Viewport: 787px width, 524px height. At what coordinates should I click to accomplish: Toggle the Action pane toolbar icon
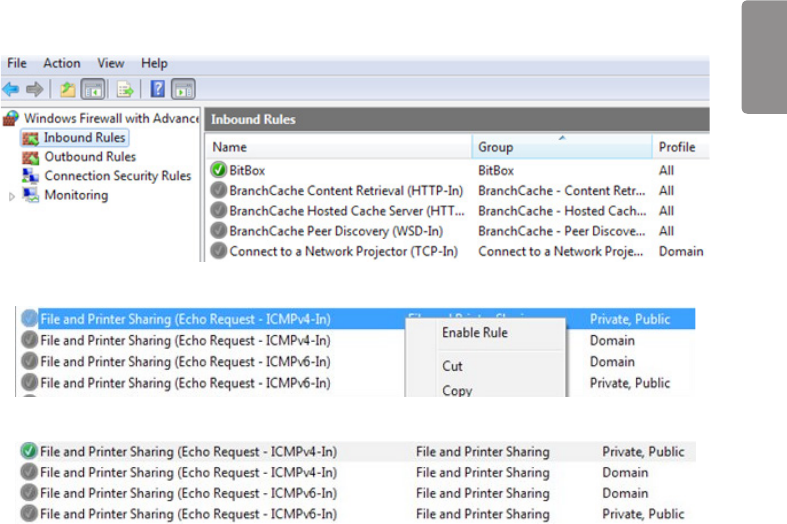[183, 90]
